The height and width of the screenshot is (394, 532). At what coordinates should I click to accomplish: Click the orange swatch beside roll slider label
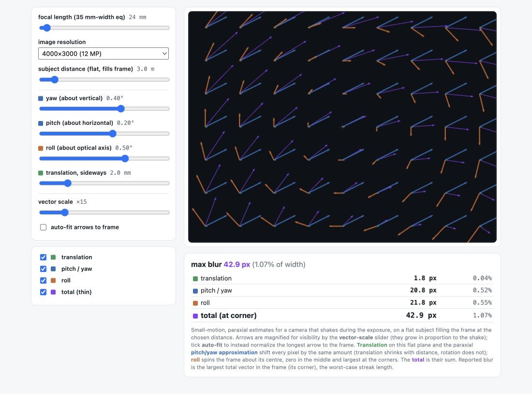pos(41,148)
